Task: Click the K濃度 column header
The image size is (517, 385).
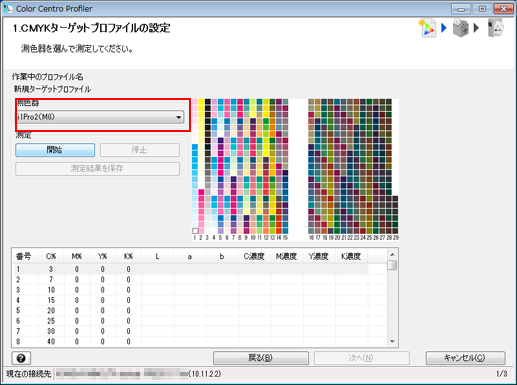Action: point(351,256)
